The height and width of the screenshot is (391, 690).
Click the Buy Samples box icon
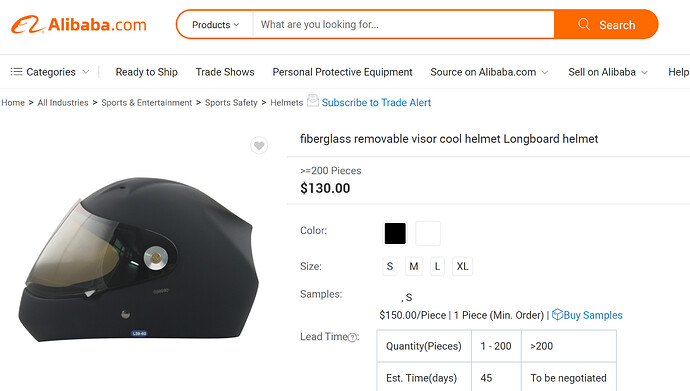tap(557, 314)
